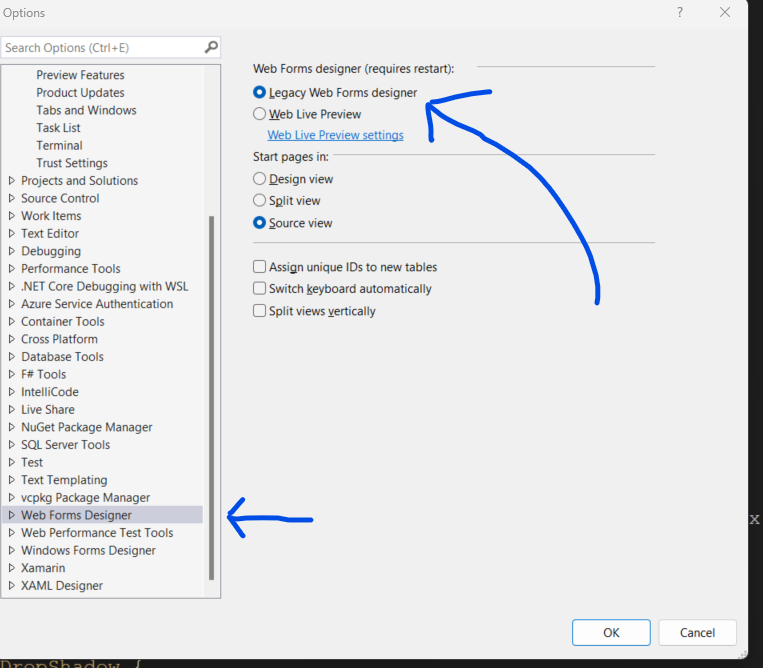Expand the Source Control node
This screenshot has height=668, width=763.
[12, 198]
